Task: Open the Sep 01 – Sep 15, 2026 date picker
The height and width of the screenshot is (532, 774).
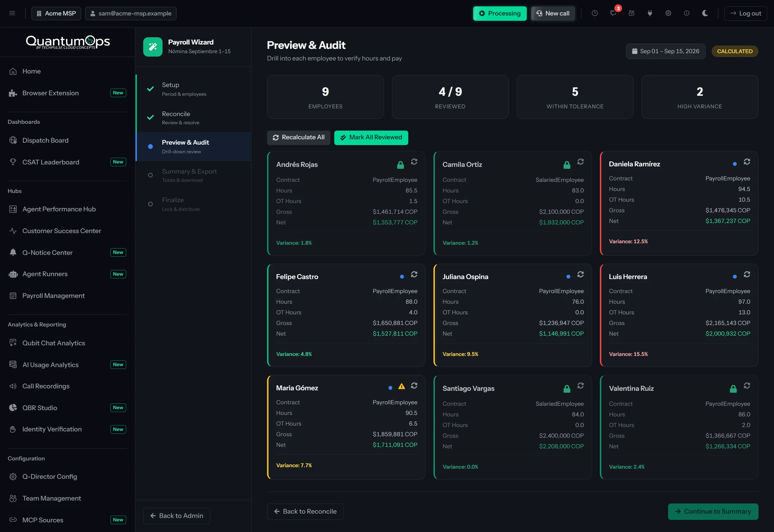Action: tap(665, 51)
